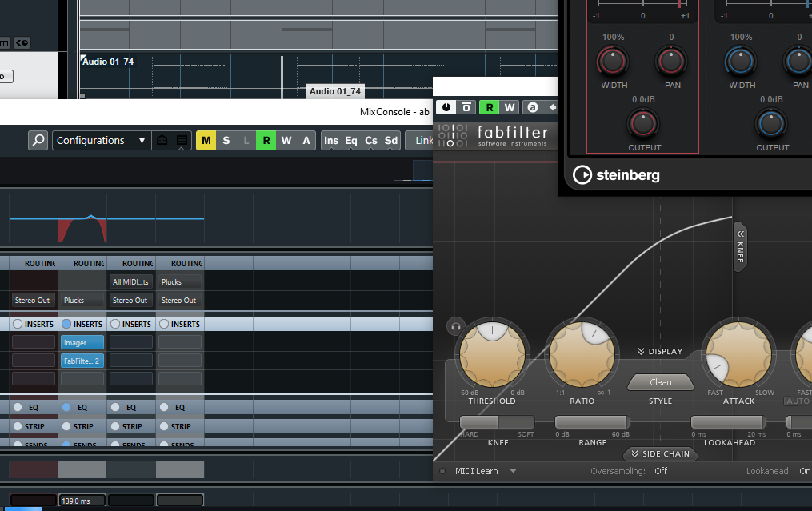Click the rack settings icon beside Configurations
This screenshot has width=812, height=511.
point(162,140)
